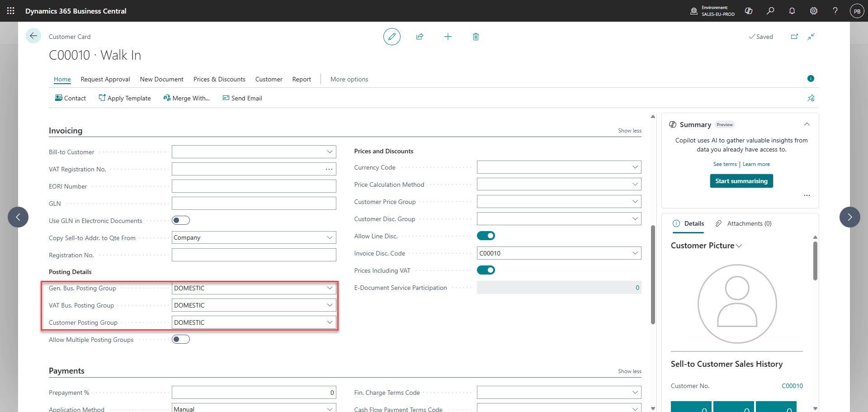Open Invoice Disc. Code dropdown
This screenshot has height=412, width=868.
point(635,253)
